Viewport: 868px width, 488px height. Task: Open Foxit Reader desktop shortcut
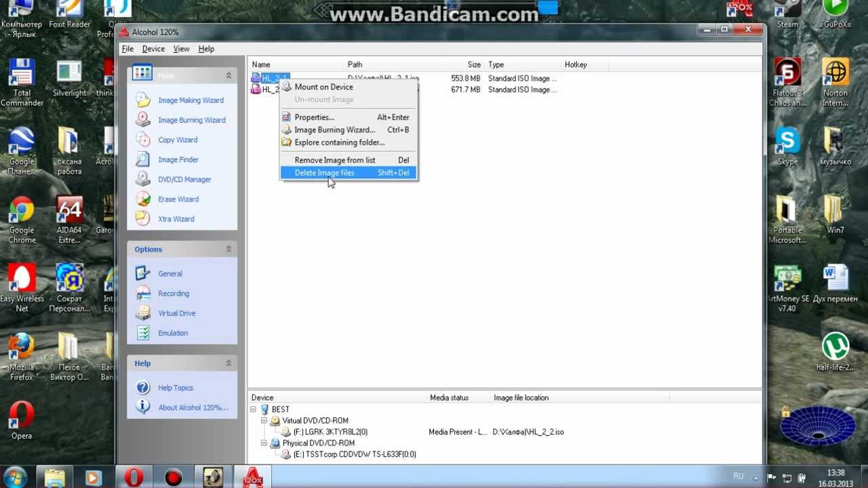point(69,16)
